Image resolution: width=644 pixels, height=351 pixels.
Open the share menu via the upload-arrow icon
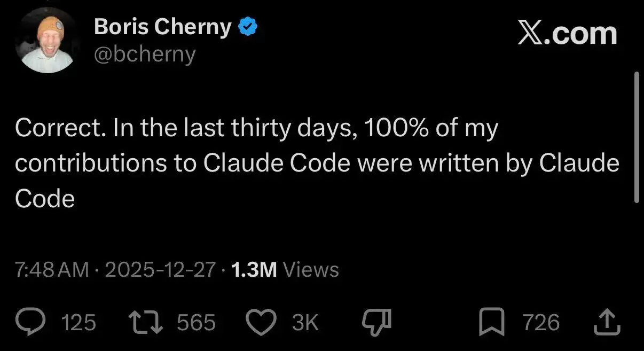[x=607, y=323]
